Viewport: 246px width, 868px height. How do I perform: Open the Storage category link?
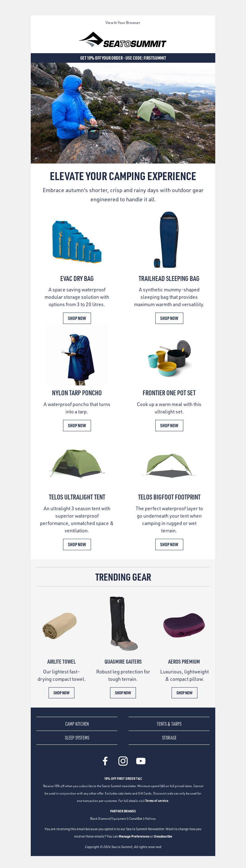pyautogui.click(x=169, y=738)
